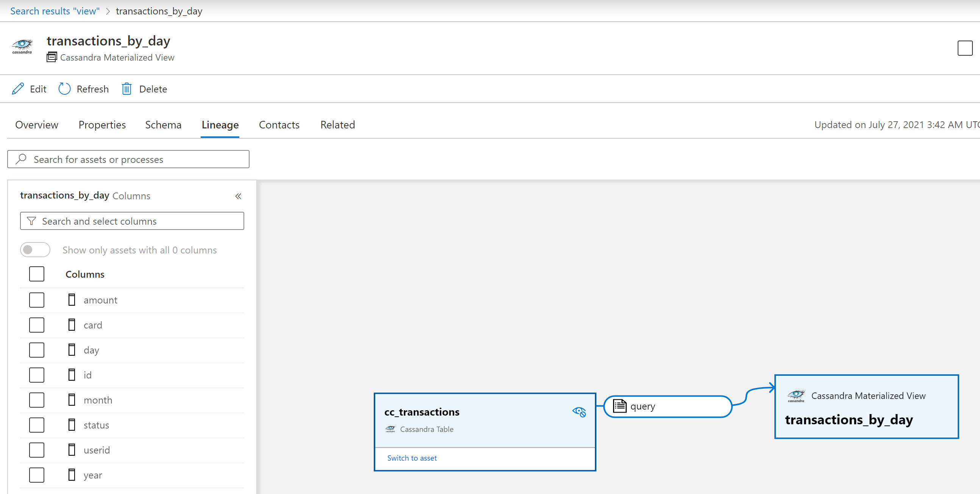Viewport: 980px width, 494px height.
Task: Open the Search for assets or processes field
Action: pyautogui.click(x=128, y=159)
